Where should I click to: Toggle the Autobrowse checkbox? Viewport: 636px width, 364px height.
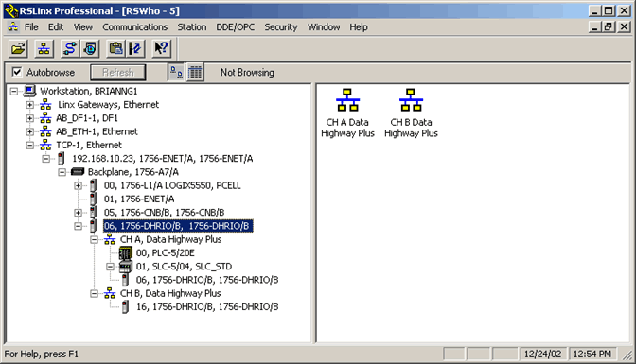tap(17, 72)
